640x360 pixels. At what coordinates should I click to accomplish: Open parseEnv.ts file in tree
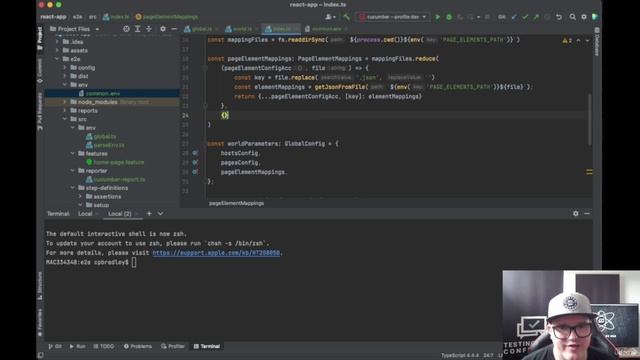tap(109, 145)
